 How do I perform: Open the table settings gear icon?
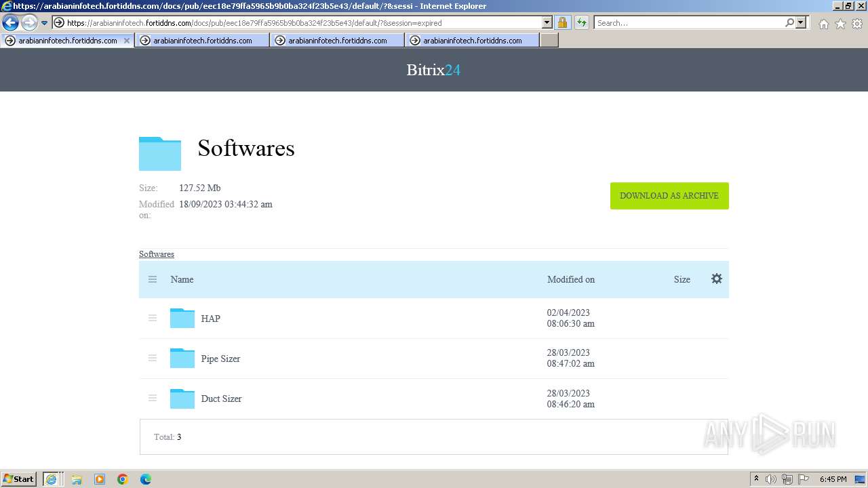[717, 279]
